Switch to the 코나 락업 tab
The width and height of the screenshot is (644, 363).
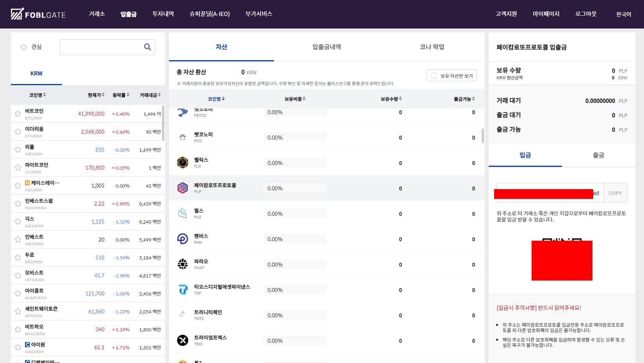432,47
